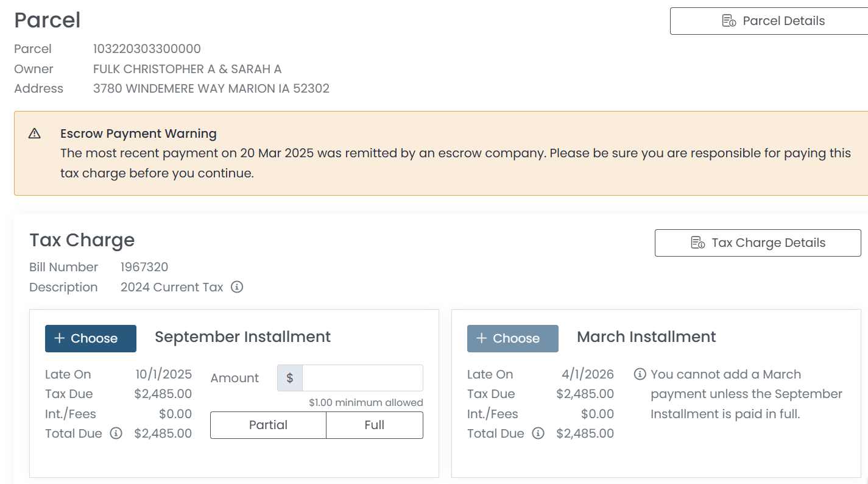The width and height of the screenshot is (868, 484).
Task: Click info icon beside 2024 Current Tax
Action: click(237, 287)
